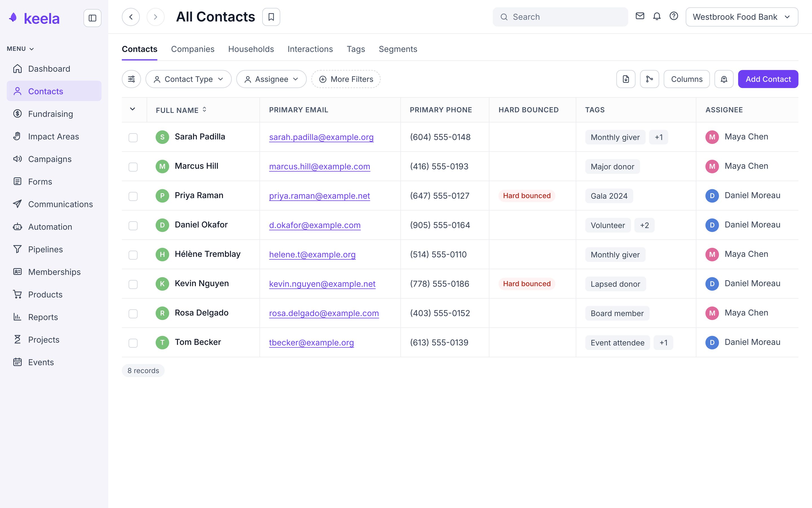812x508 pixels.
Task: Select Daniel Okafor's row checkbox
Action: 133,225
